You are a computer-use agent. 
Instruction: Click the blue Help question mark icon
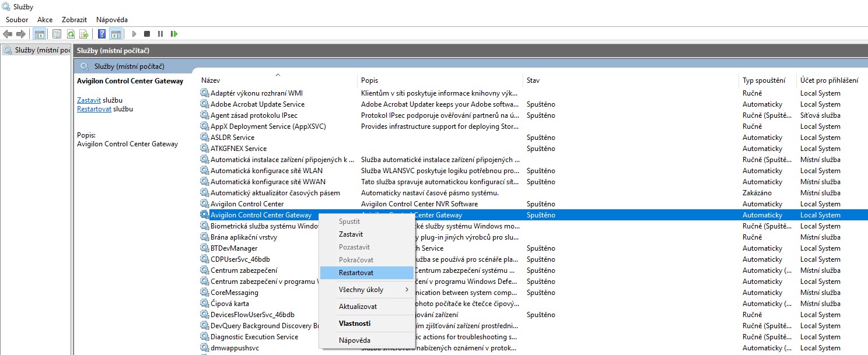[x=101, y=34]
